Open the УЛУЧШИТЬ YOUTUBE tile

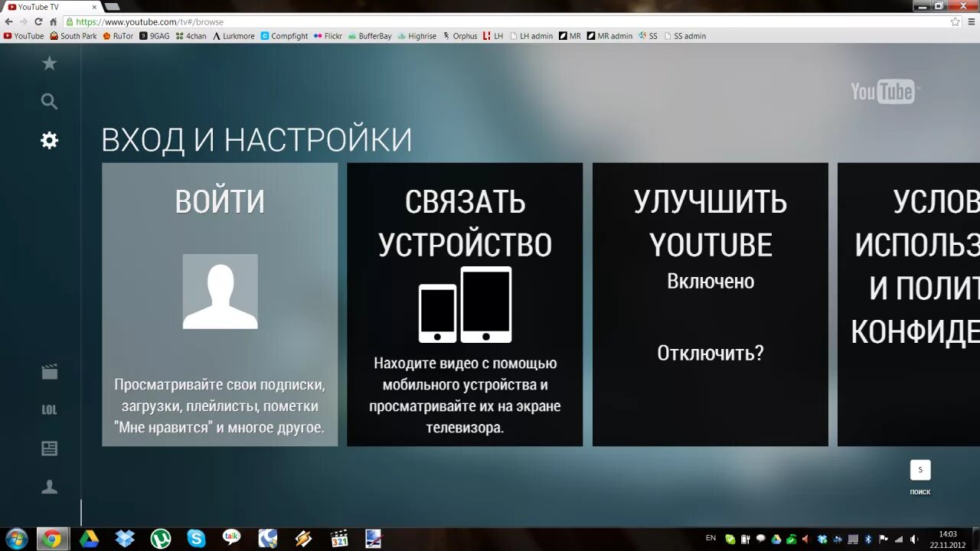point(710,305)
